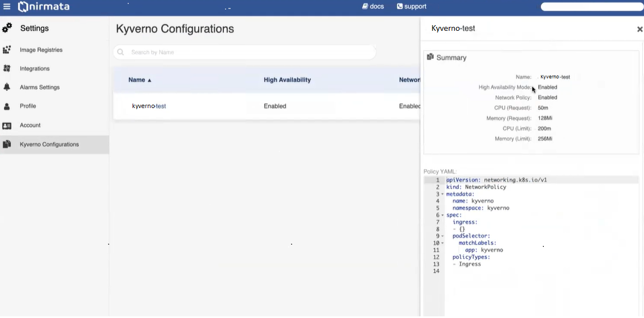Click the Memory (Request) 128Mi value
Viewport: 644px width, 318px height.
[x=545, y=118]
